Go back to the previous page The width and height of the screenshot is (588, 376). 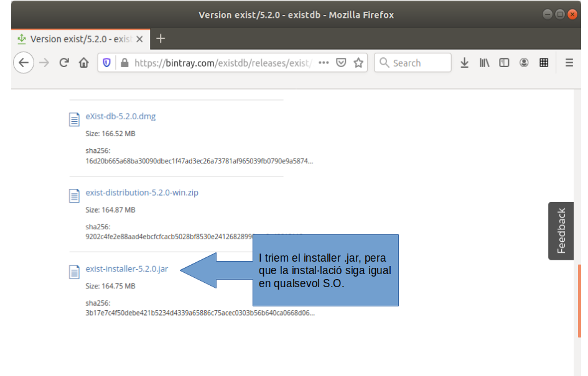pos(24,63)
